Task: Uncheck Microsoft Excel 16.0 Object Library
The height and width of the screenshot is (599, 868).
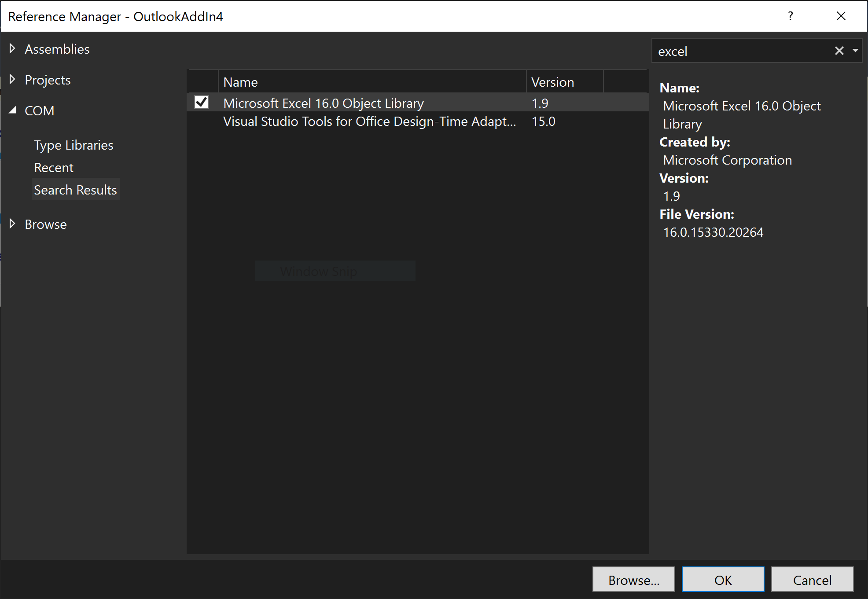Action: point(201,103)
